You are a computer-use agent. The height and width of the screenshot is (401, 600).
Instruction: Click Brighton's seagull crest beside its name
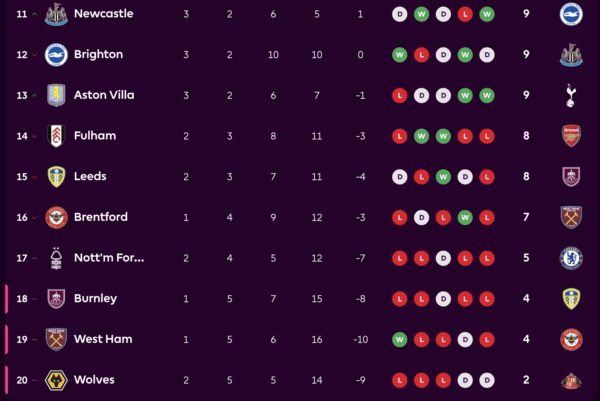(x=56, y=55)
